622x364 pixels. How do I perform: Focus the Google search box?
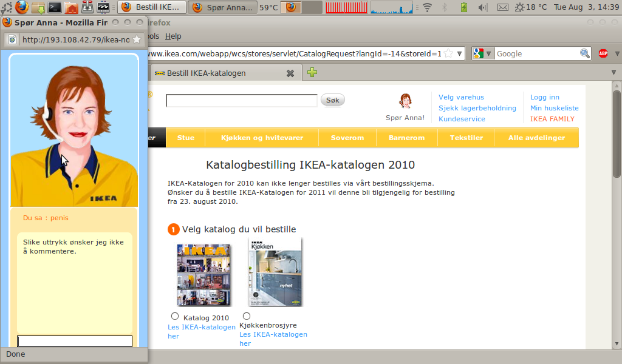(x=538, y=53)
